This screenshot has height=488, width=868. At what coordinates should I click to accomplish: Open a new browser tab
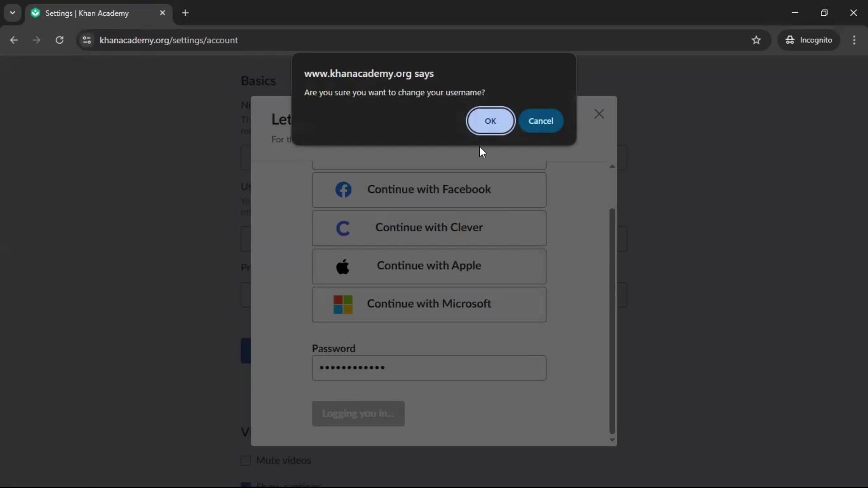coord(185,13)
